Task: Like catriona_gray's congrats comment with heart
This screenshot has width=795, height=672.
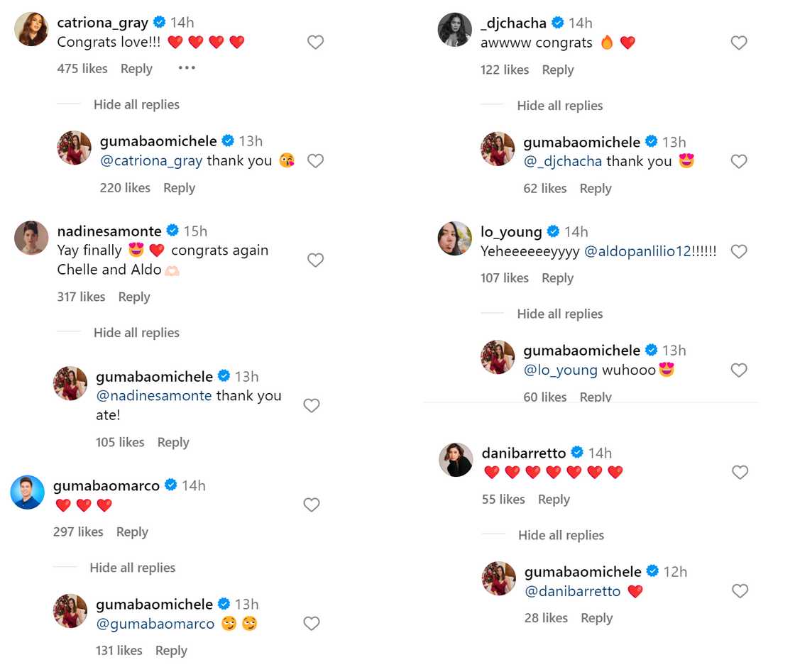Action: pyautogui.click(x=315, y=43)
